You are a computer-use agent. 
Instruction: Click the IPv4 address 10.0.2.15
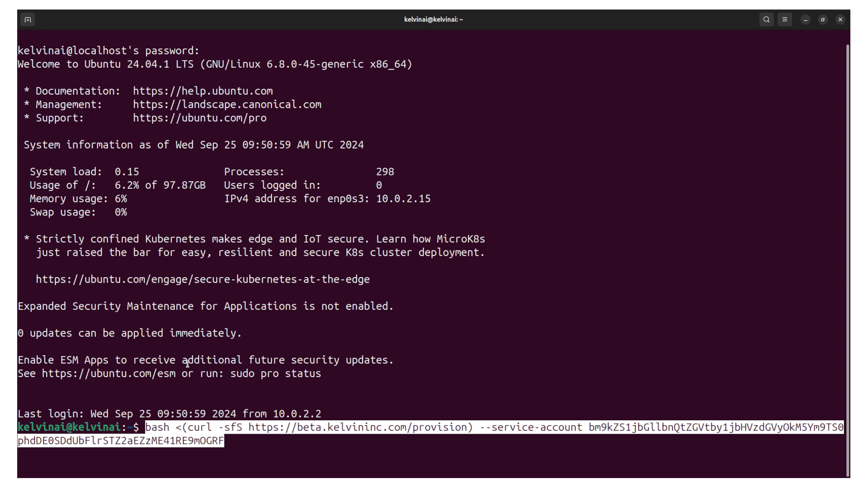click(403, 199)
